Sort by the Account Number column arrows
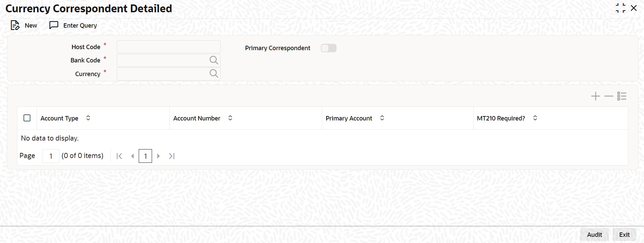 (x=230, y=118)
